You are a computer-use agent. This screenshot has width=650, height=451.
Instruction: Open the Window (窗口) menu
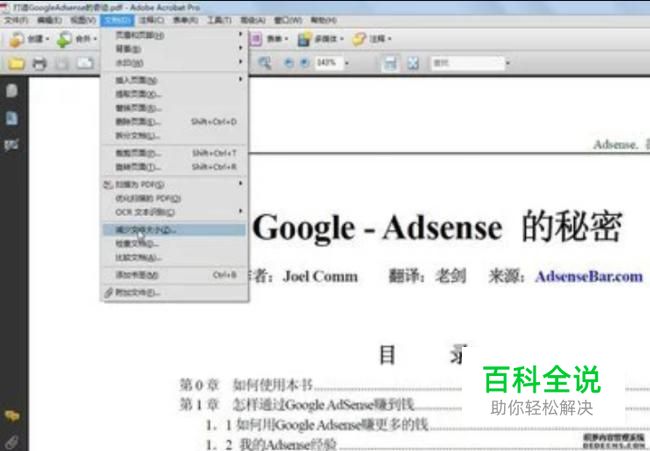point(288,20)
